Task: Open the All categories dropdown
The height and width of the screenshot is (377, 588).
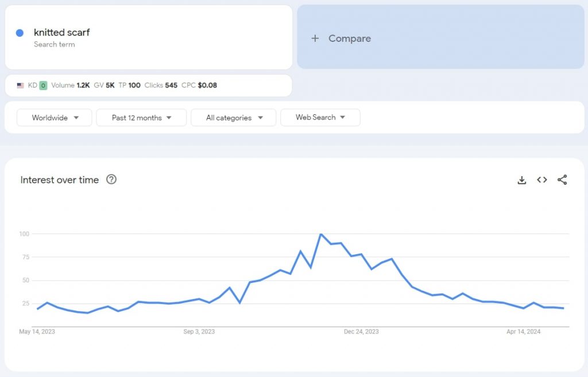Action: click(234, 118)
